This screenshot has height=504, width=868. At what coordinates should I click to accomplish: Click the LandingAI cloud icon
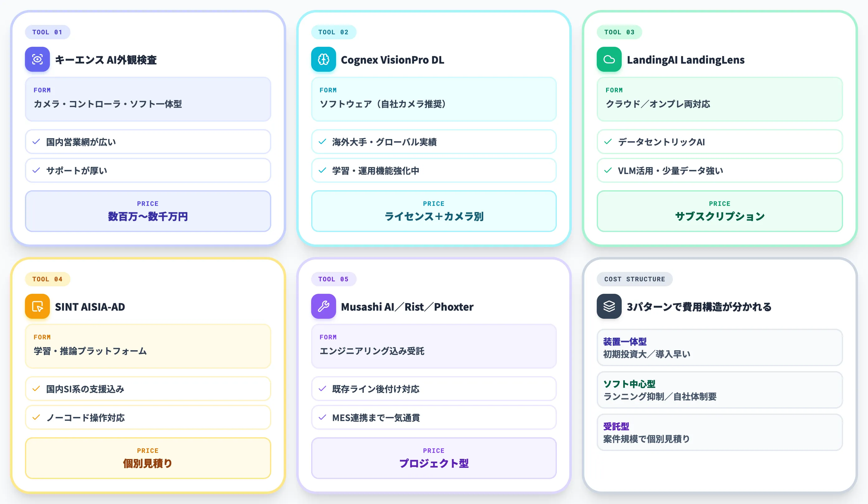tap(609, 59)
